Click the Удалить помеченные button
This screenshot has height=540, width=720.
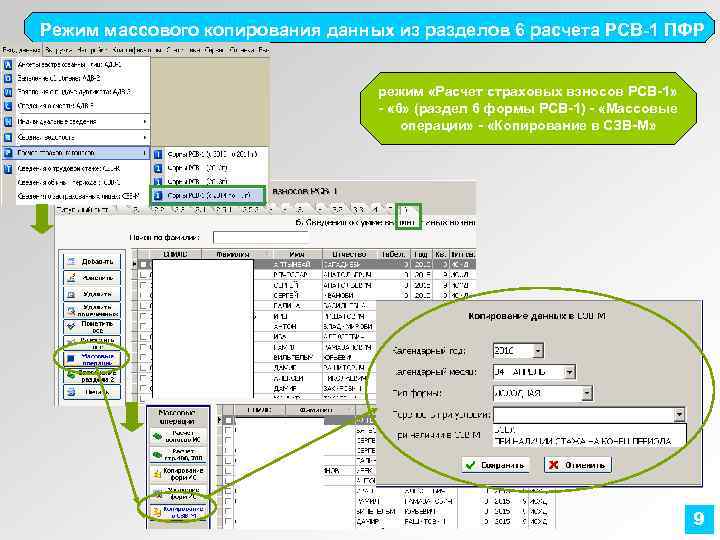tap(92, 310)
